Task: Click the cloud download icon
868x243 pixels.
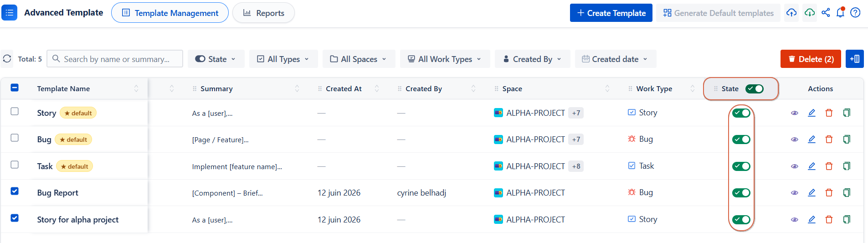Action: click(810, 13)
